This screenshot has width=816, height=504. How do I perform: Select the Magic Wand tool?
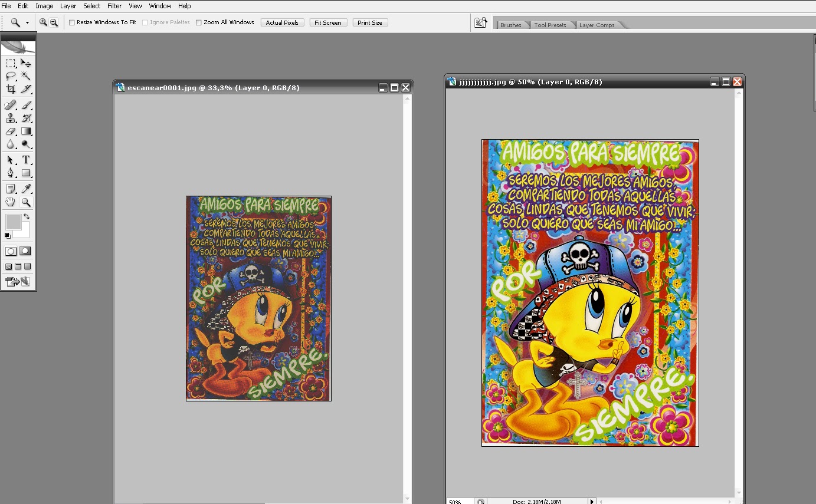pyautogui.click(x=26, y=76)
